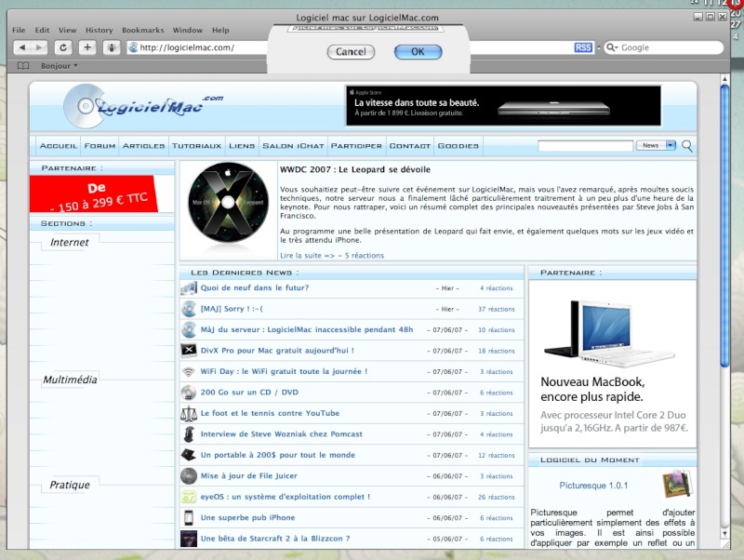The height and width of the screenshot is (560, 744).
Task: Click the disc icon for 200 Go news
Action: [x=189, y=393]
